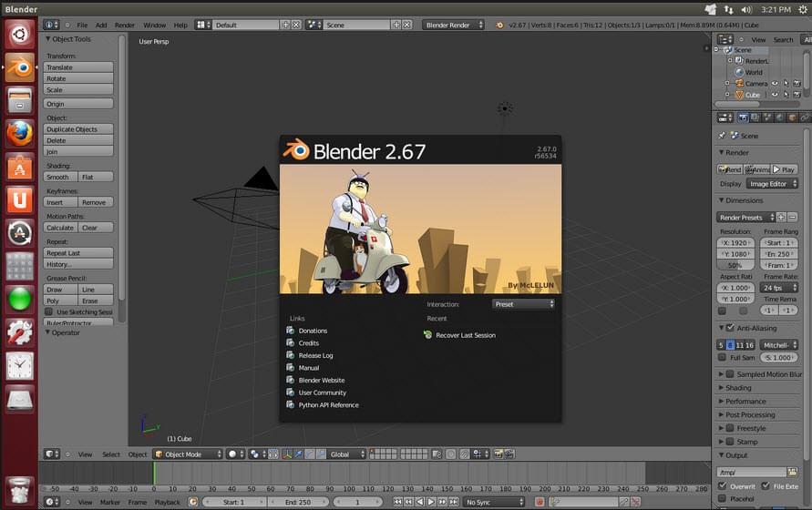Play the animation in reverse
Screen dimensions: 812x510
pos(420,502)
